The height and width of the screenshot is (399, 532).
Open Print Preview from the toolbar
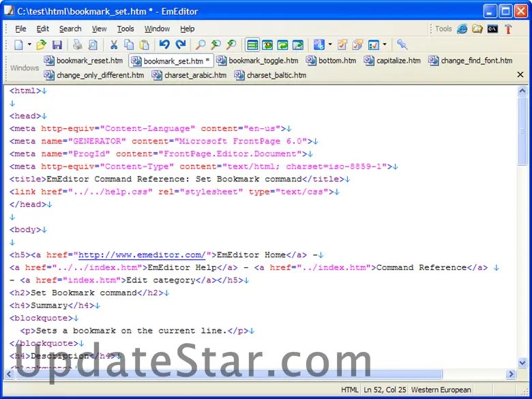pyautogui.click(x=93, y=45)
